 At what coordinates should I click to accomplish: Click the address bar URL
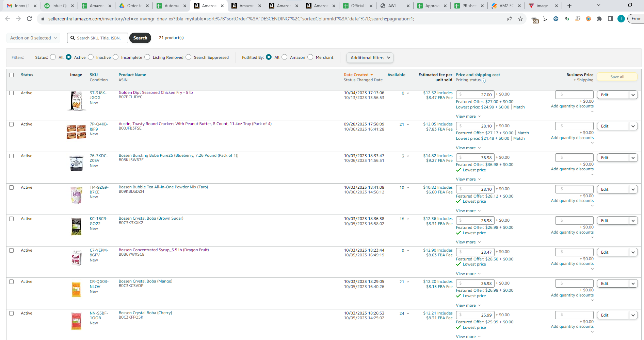(231, 19)
